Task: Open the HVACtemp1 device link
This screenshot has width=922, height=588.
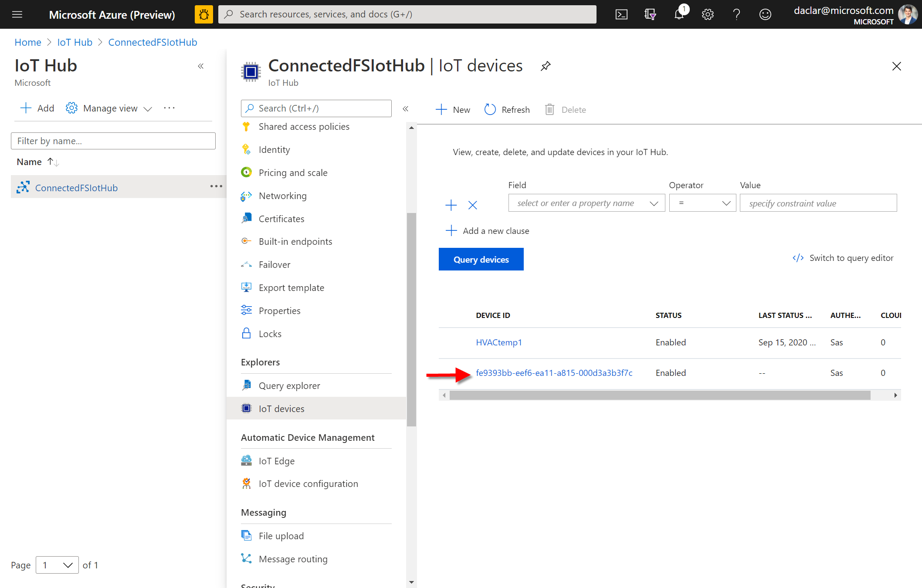Action: point(498,342)
